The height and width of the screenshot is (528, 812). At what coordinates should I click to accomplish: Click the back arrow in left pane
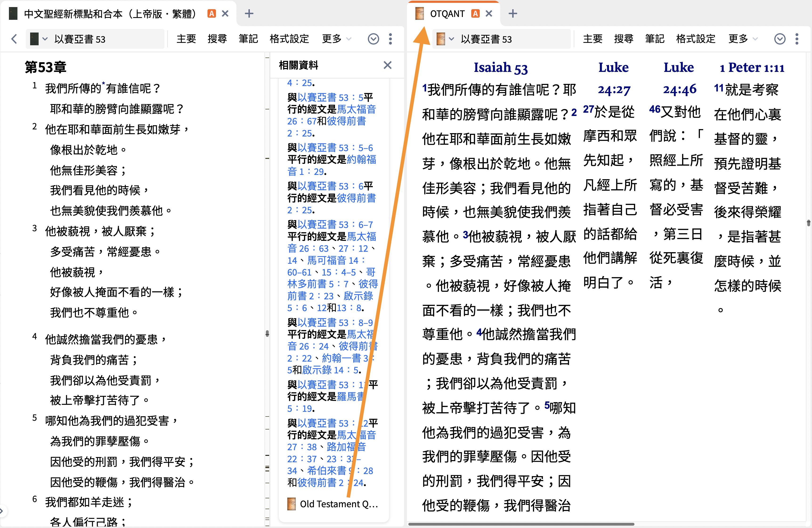click(x=14, y=39)
